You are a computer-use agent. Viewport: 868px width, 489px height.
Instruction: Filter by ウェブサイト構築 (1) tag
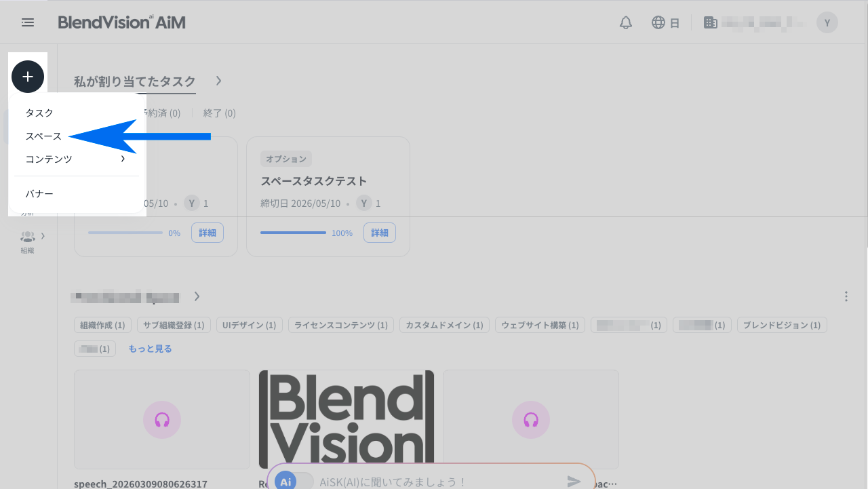[540, 326]
